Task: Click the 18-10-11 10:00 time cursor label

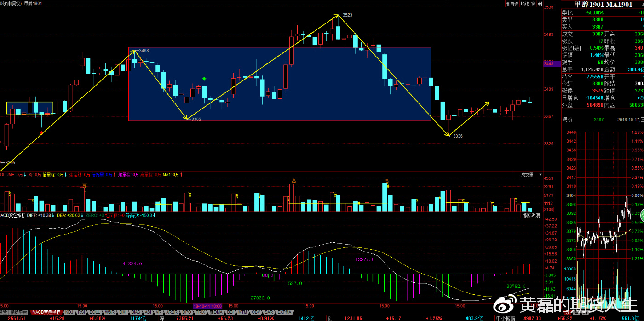Action: tap(208, 306)
